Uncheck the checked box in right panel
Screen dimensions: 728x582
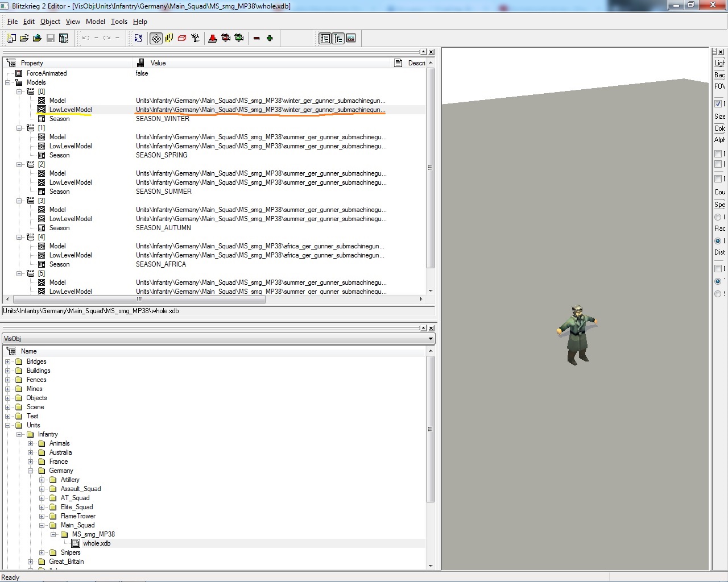click(x=718, y=103)
